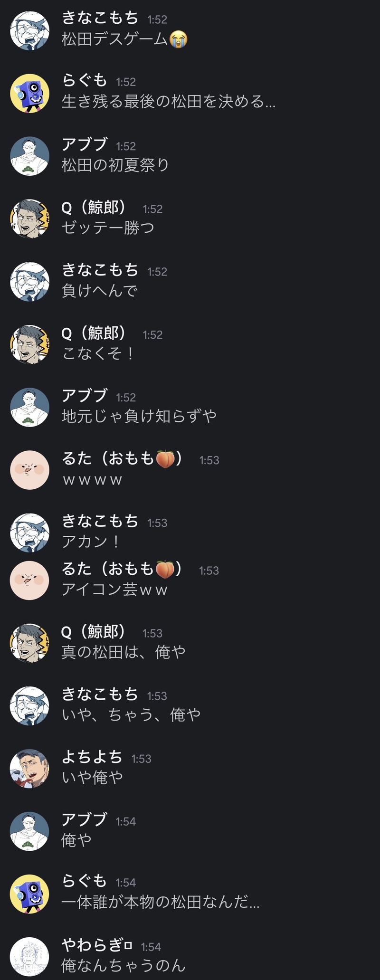
Task: Select the message 地元じゃ負け知らずや
Action: point(139,416)
